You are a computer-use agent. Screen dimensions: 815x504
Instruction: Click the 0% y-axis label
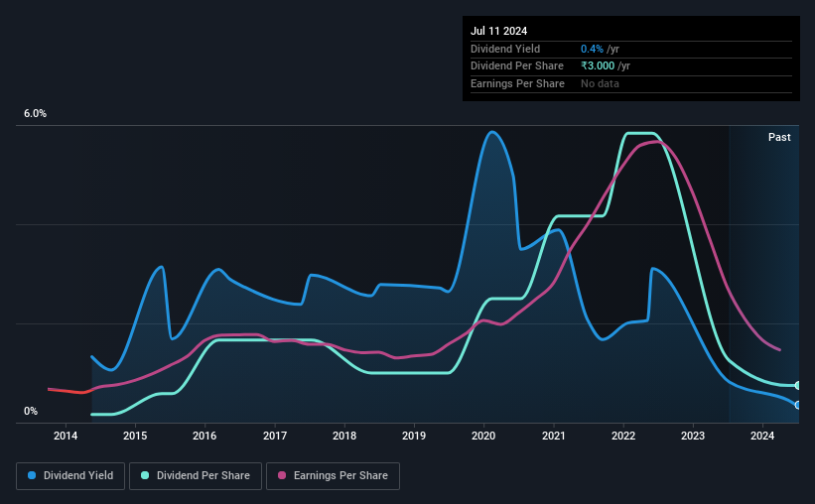click(x=31, y=411)
